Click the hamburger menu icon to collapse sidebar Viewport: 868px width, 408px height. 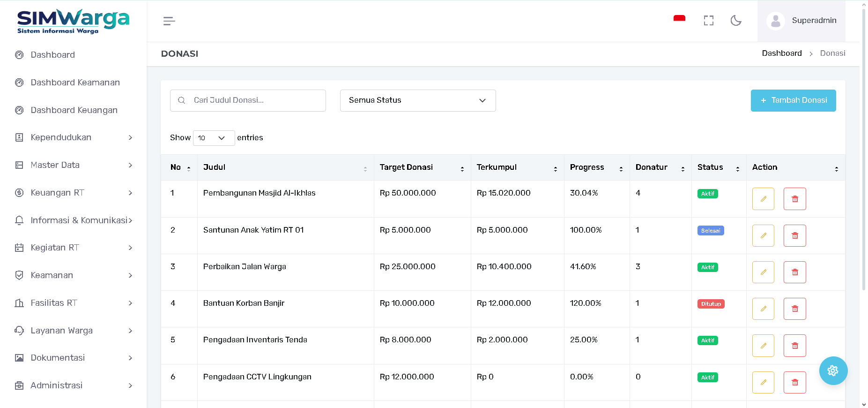click(169, 21)
